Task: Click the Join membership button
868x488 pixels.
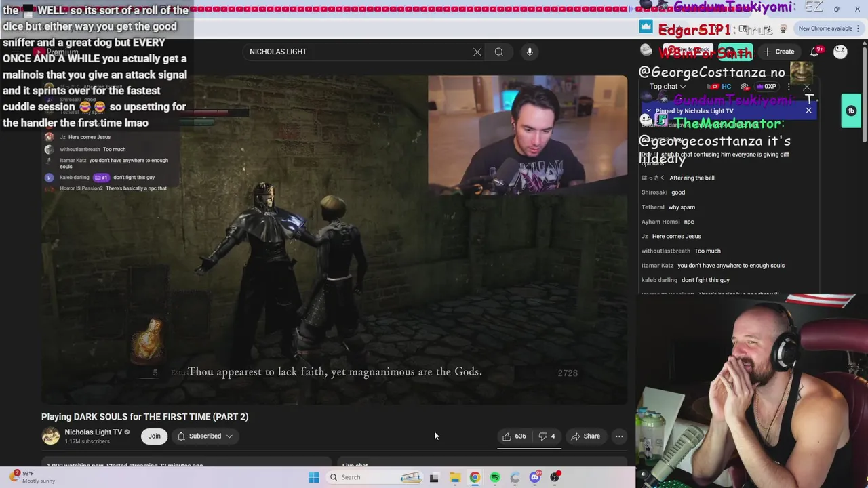Action: (155, 436)
